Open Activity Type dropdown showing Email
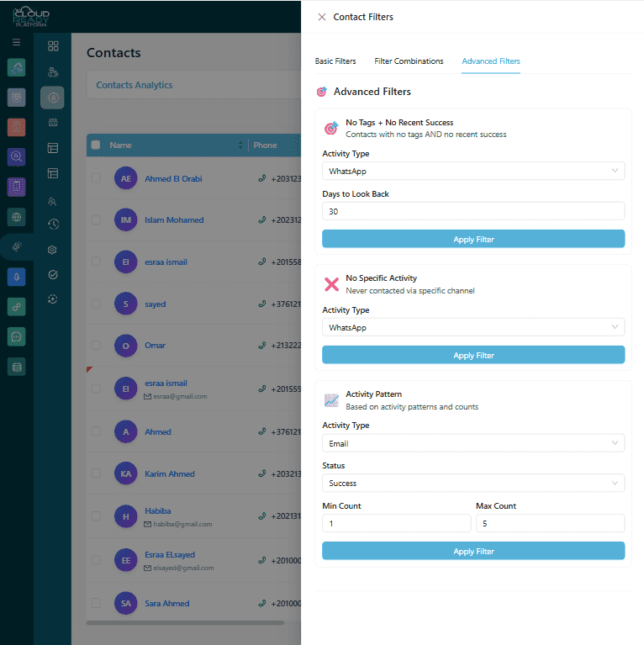This screenshot has width=644, height=645. tap(473, 443)
